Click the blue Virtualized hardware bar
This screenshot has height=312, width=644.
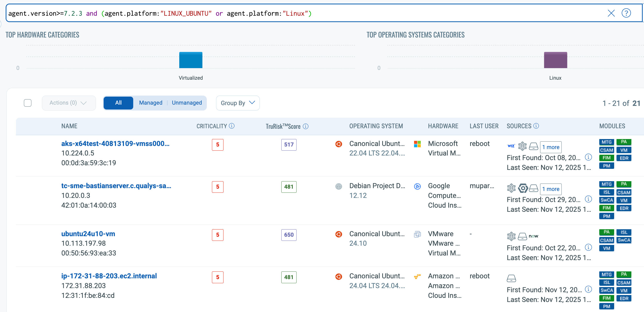tap(191, 60)
